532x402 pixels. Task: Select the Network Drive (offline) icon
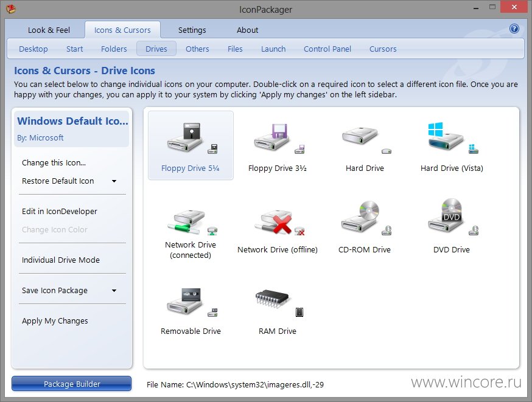click(x=277, y=230)
